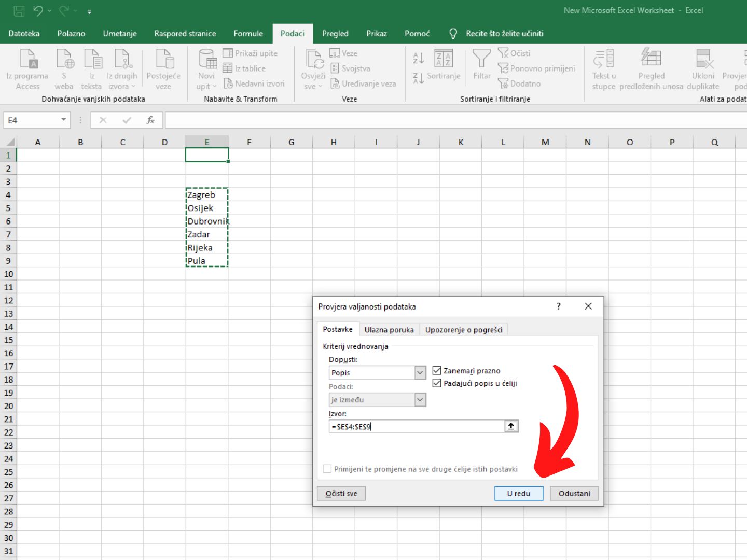
Task: Click the Odustani button
Action: coord(574,494)
